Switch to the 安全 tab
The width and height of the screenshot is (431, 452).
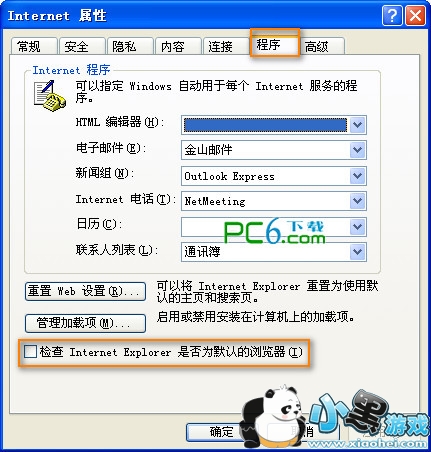(82, 46)
